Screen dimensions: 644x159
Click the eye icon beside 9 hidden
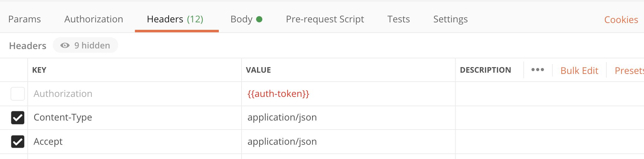coord(65,45)
